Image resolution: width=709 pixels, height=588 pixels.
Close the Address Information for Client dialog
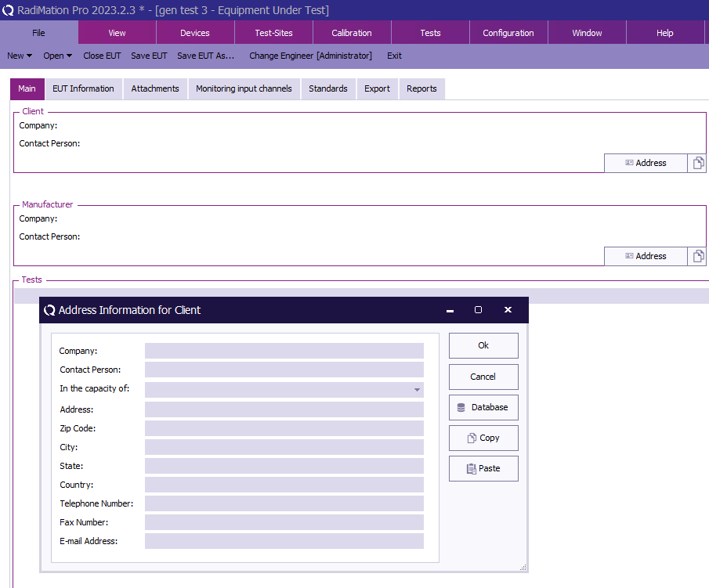[x=508, y=310]
